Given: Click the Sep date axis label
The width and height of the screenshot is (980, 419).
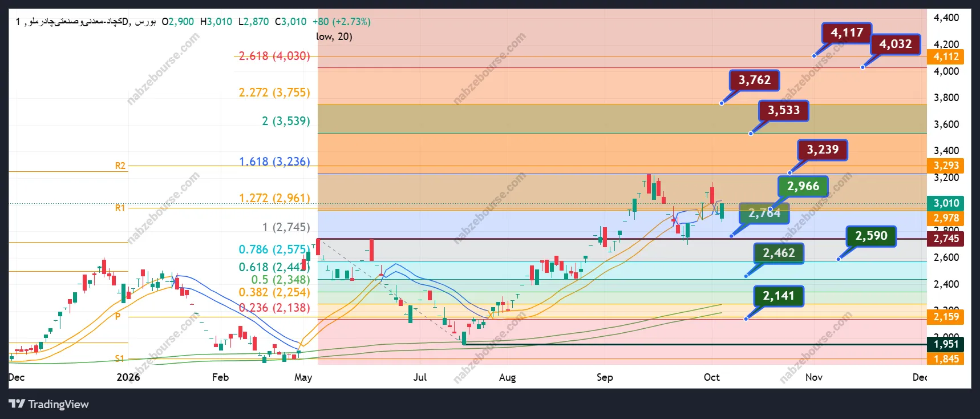Looking at the screenshot, I should (x=605, y=377).
